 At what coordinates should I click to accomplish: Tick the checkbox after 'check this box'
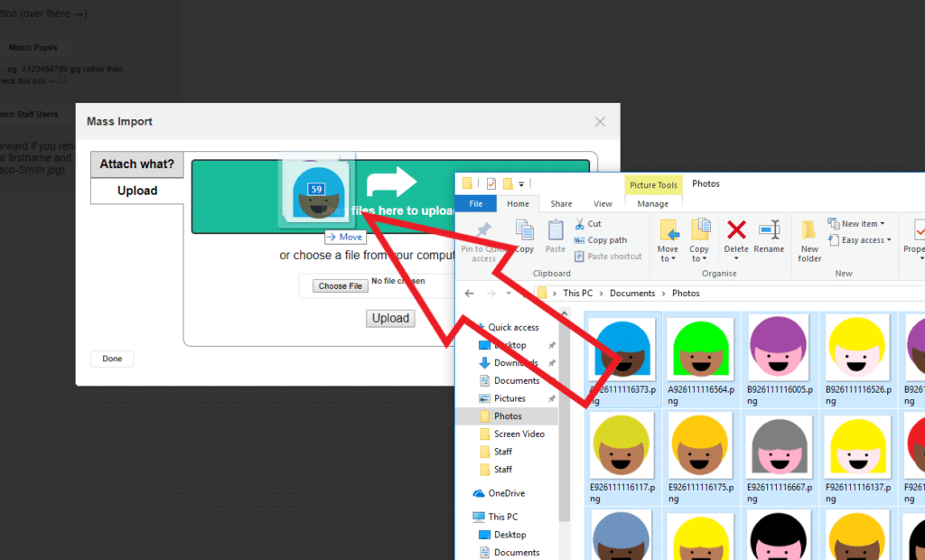coord(62,79)
